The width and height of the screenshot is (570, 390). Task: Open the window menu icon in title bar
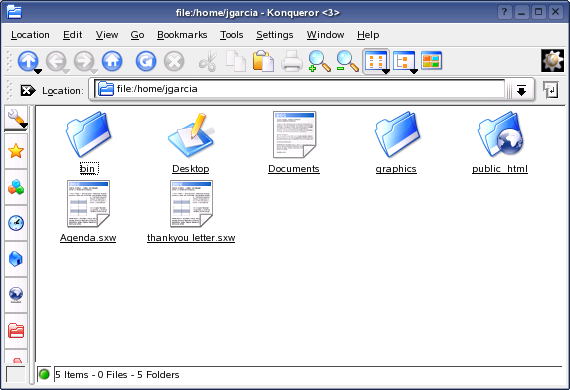coord(14,12)
